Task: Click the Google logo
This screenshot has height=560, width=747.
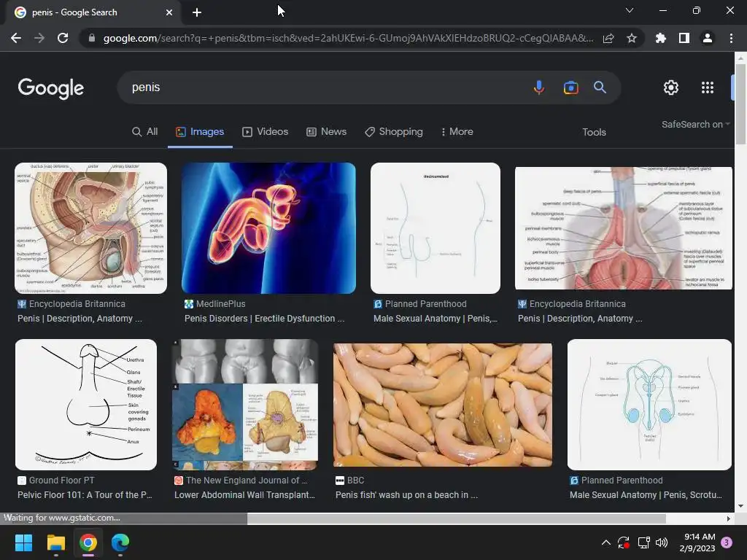Action: [51, 88]
